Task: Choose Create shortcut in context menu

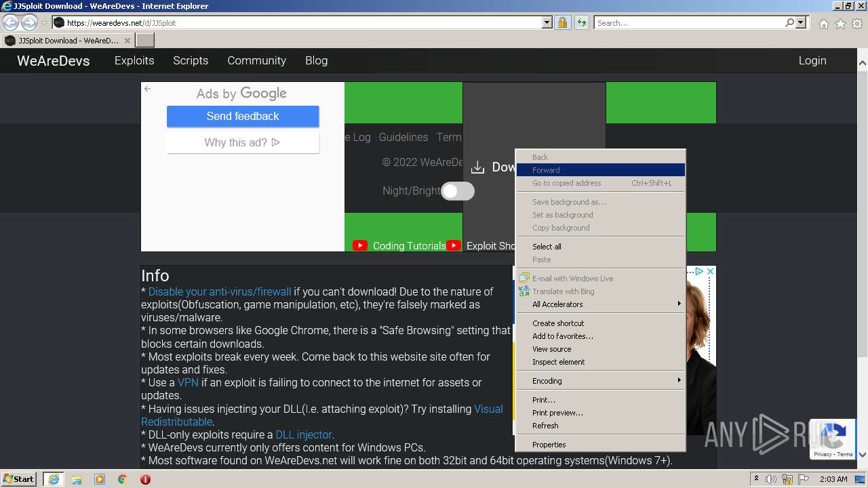Action: 600,323
